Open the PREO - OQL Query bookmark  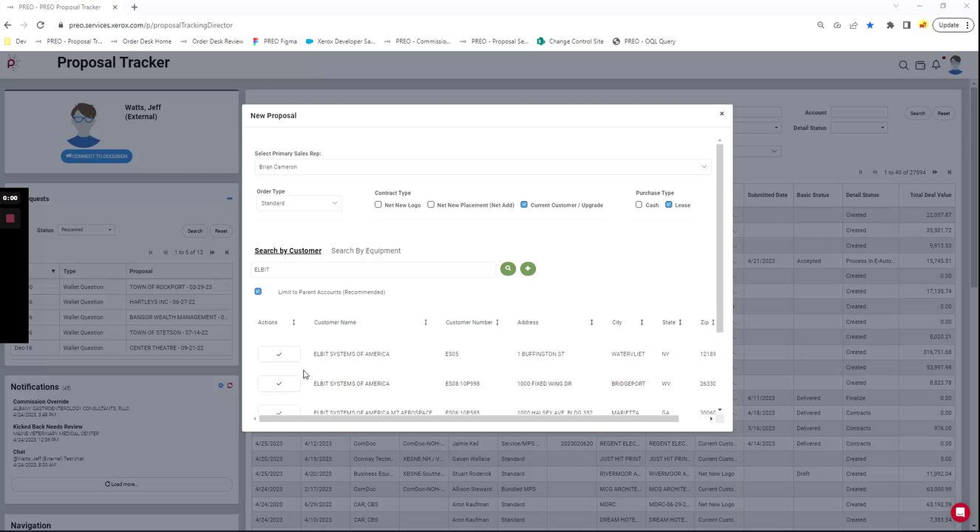[644, 41]
